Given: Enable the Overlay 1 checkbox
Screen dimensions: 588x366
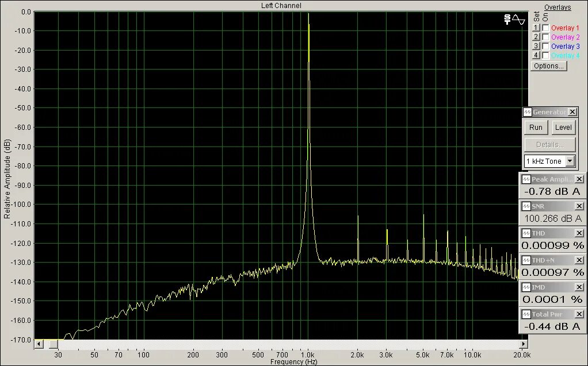Looking at the screenshot, I should click(x=546, y=28).
